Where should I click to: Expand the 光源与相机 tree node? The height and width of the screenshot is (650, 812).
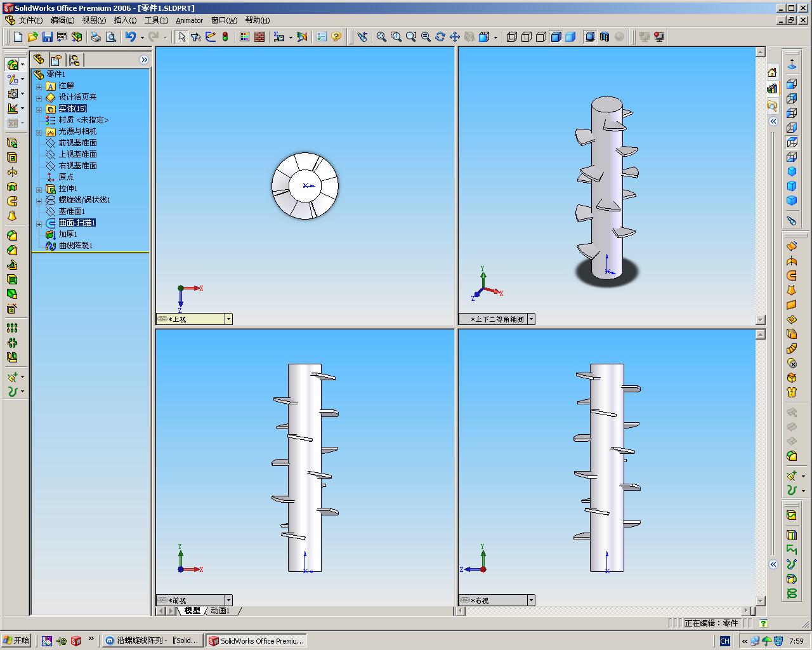coord(39,132)
